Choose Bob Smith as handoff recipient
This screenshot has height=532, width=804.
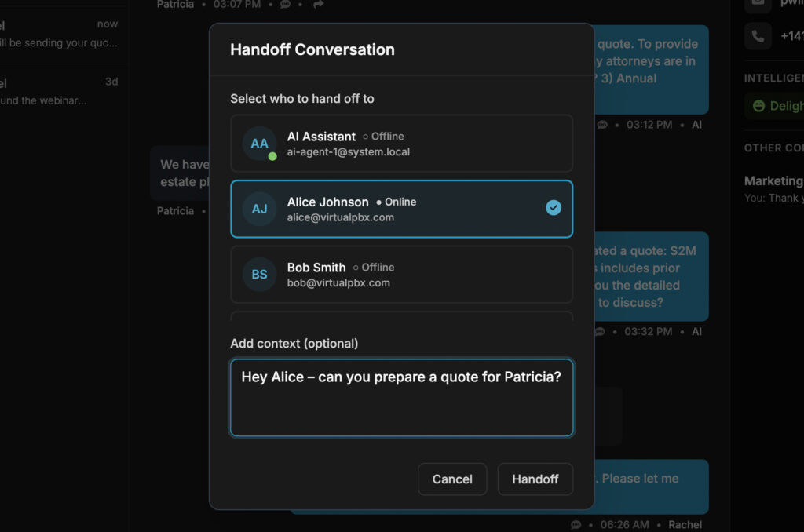pos(401,275)
